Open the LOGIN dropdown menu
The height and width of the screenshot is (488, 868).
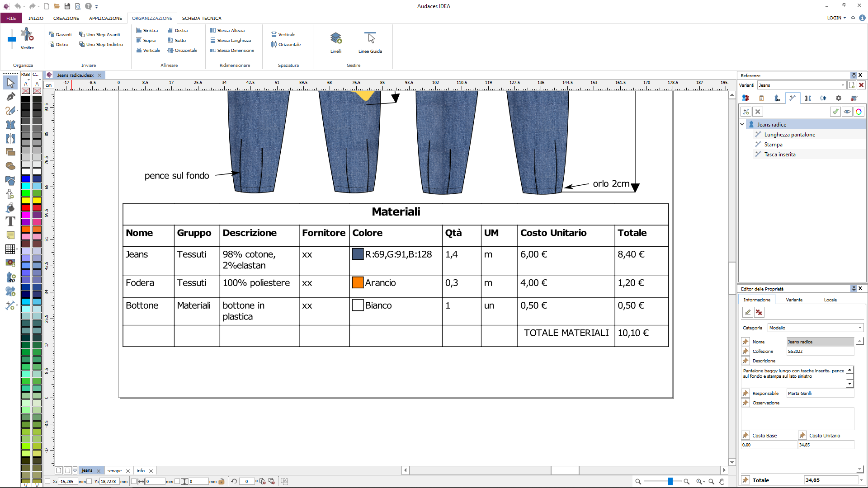(x=836, y=18)
